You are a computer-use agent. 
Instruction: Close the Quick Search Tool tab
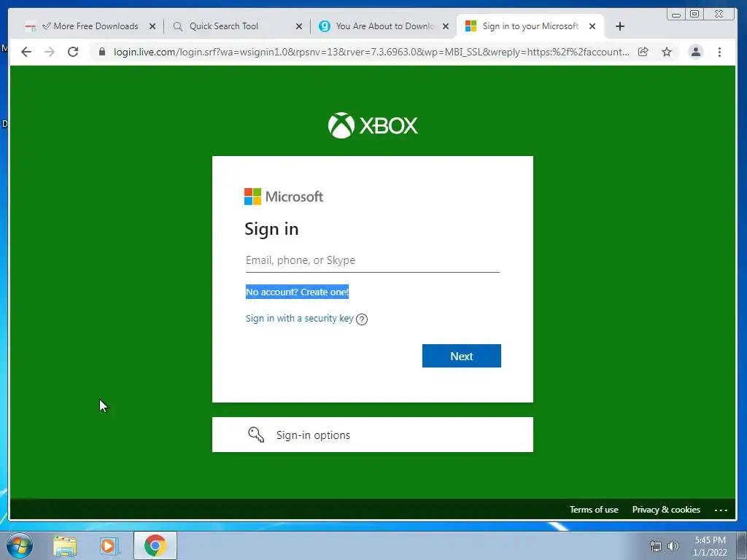(x=299, y=26)
